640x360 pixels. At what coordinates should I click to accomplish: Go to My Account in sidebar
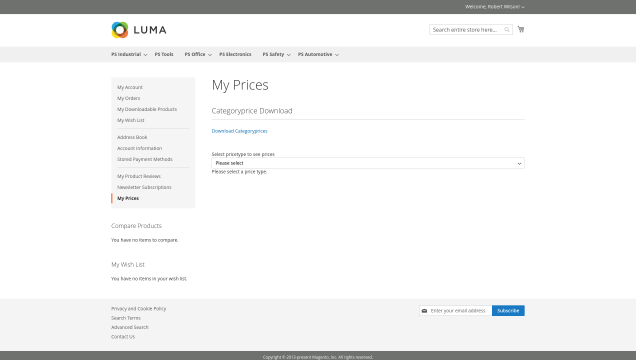tap(130, 87)
